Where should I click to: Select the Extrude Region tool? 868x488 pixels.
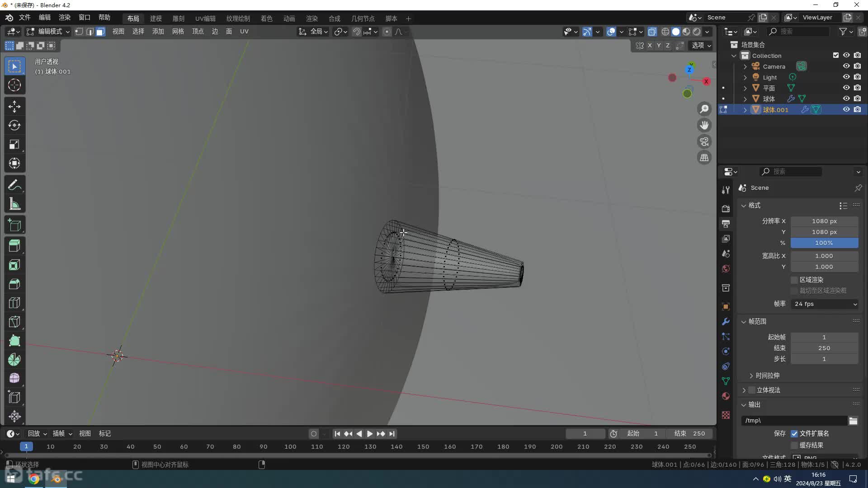(x=14, y=246)
